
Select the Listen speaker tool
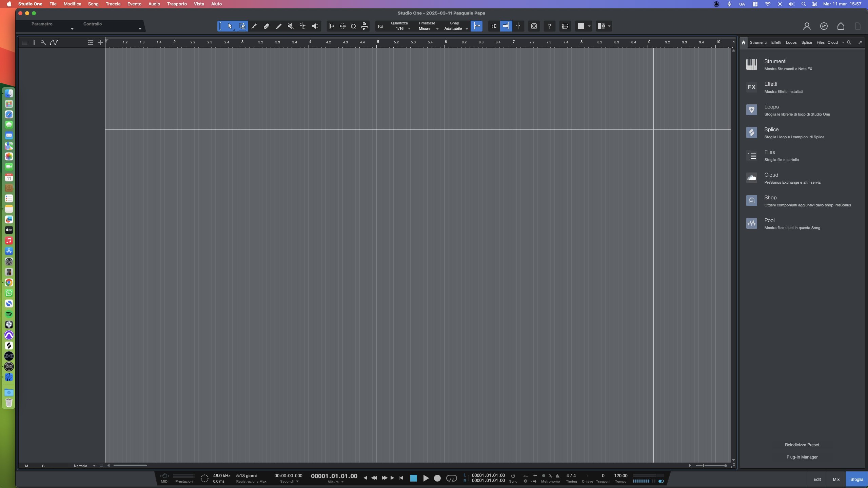pos(315,26)
